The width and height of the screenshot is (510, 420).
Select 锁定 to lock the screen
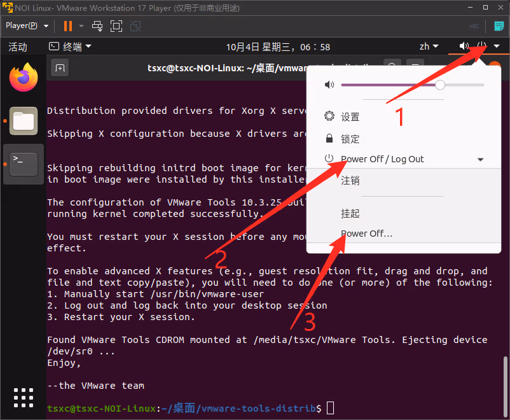click(350, 139)
